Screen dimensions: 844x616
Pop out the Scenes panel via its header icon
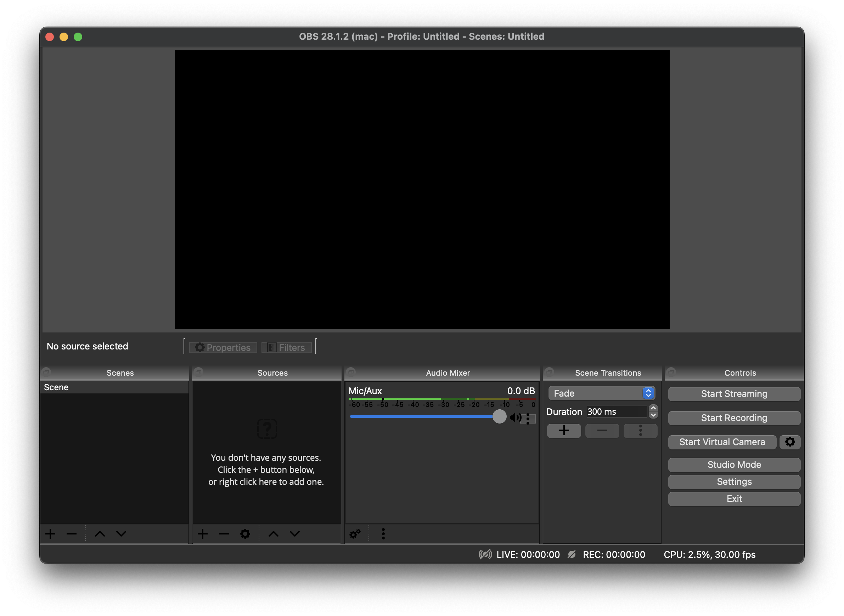coord(46,372)
